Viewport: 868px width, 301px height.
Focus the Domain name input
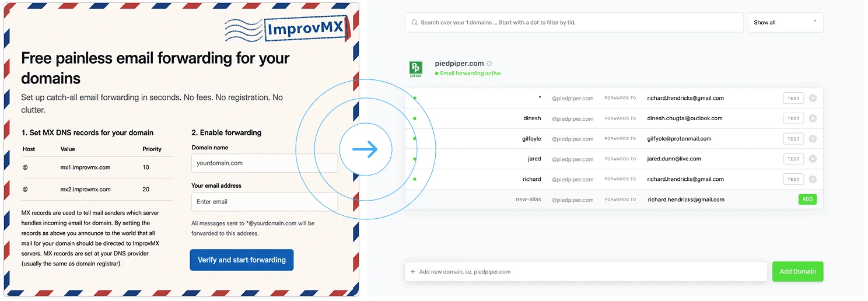264,163
